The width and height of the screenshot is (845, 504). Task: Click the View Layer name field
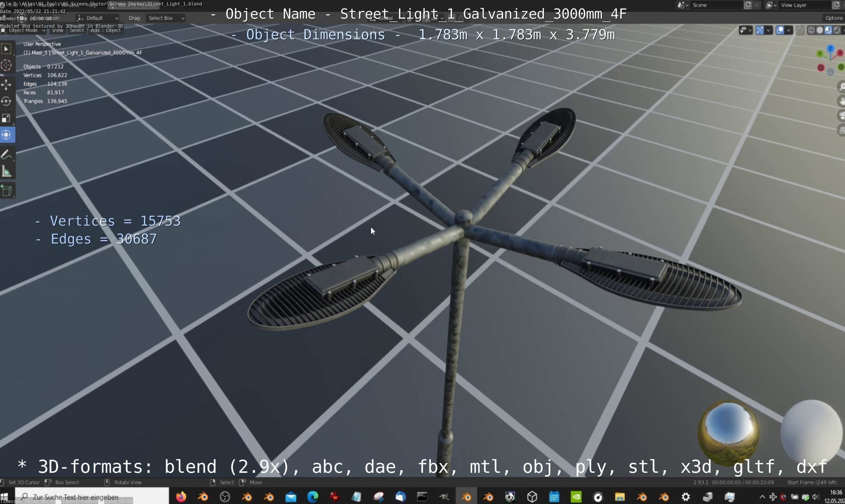pyautogui.click(x=804, y=5)
